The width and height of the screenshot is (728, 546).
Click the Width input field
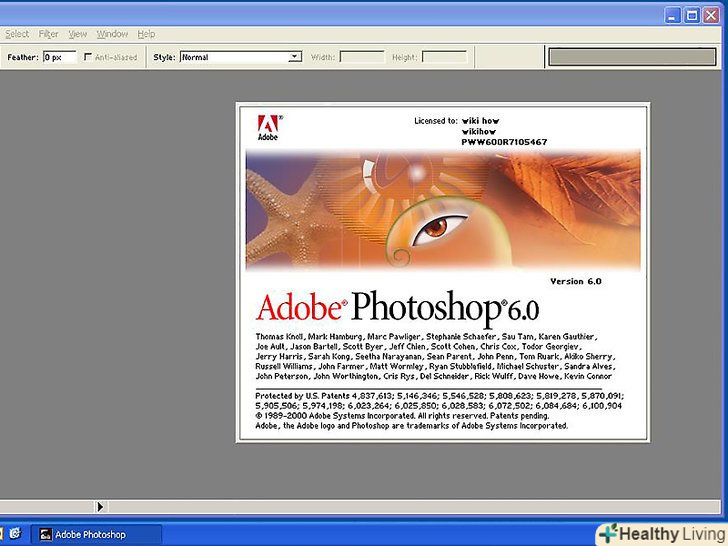(x=362, y=57)
